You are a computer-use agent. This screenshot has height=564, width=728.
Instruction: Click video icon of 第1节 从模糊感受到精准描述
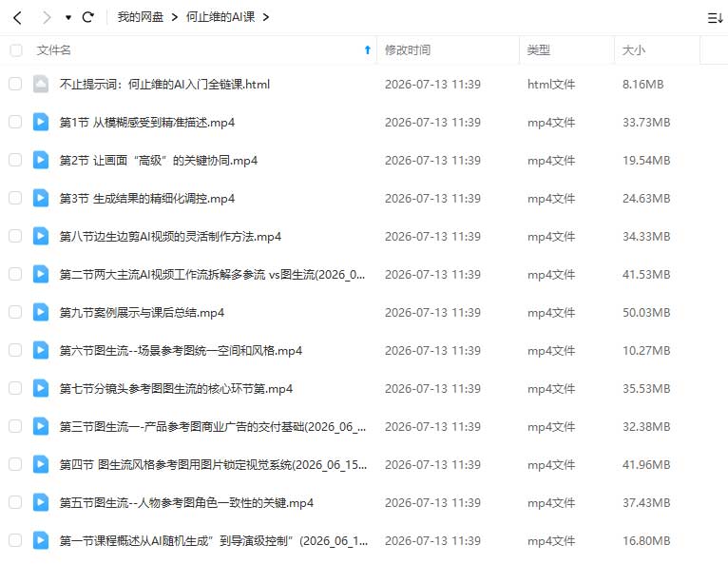click(x=41, y=122)
